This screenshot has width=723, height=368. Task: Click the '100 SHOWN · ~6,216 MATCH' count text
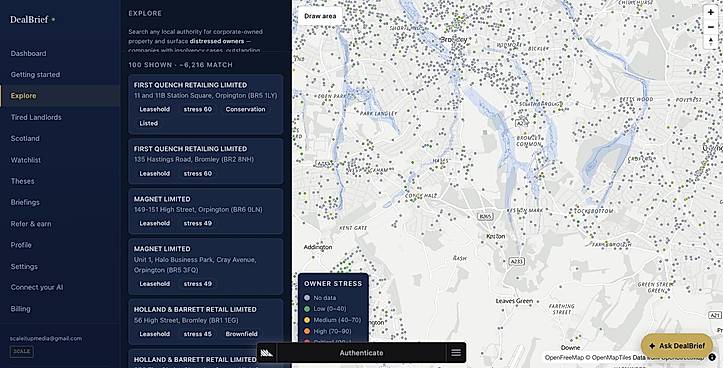(x=181, y=65)
